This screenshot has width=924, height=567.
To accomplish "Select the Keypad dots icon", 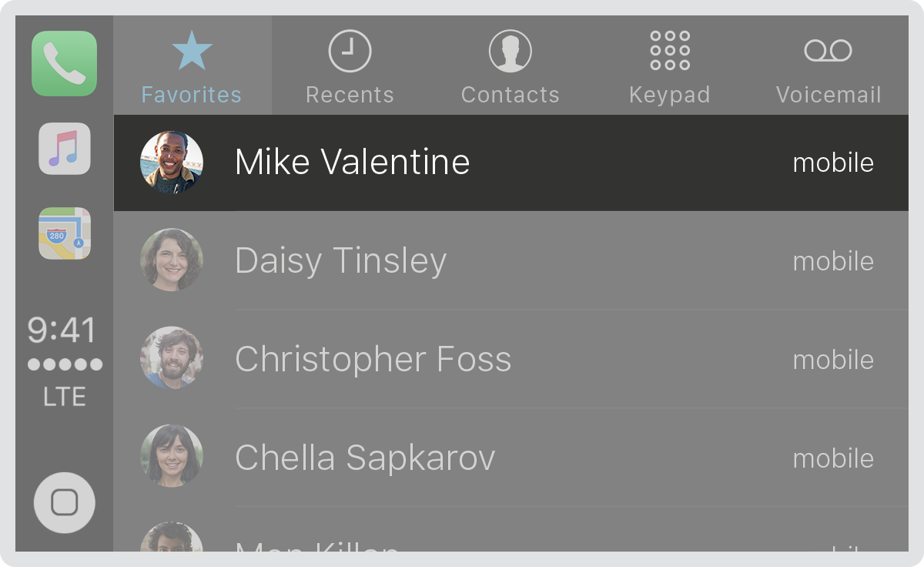I will (670, 51).
